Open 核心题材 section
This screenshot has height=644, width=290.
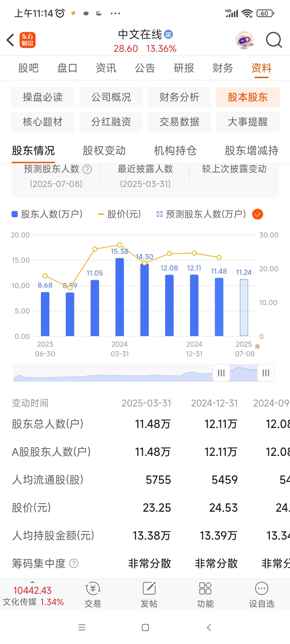tap(43, 122)
